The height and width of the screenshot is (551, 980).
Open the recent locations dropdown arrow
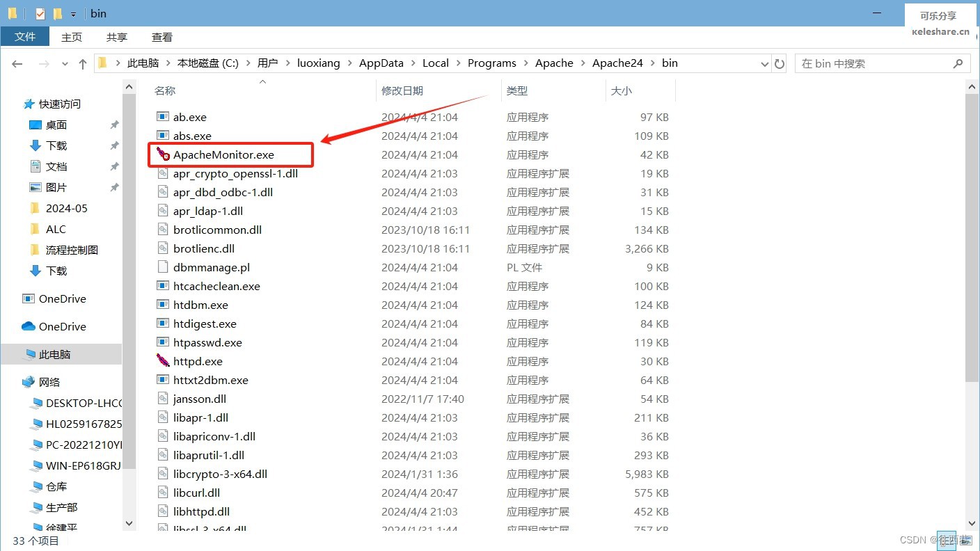[65, 63]
